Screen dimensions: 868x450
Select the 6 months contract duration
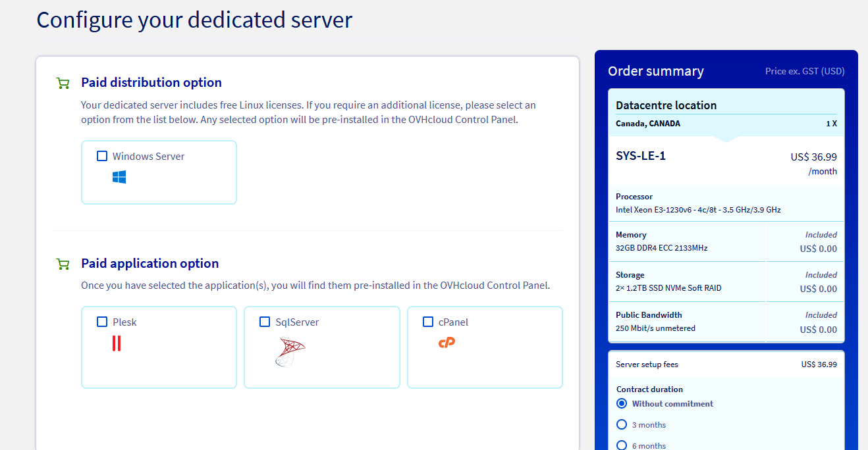(622, 445)
